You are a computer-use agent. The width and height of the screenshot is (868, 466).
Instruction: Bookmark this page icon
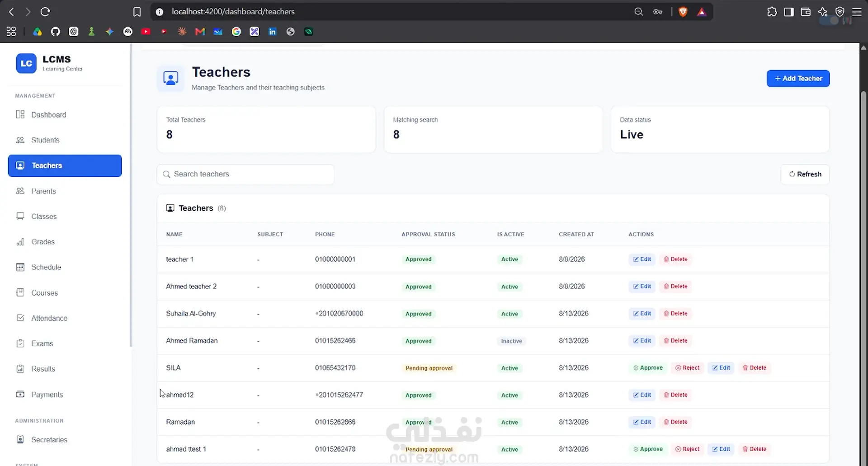(137, 12)
